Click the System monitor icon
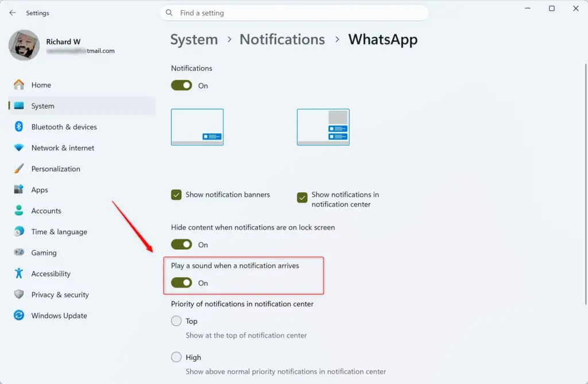 coord(19,106)
